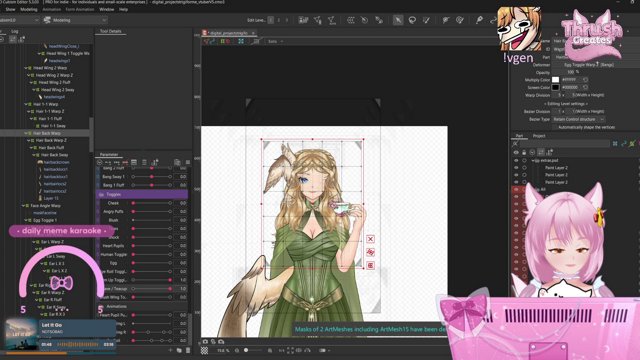Click the reset arrow next to Multiply Color

pos(585,80)
